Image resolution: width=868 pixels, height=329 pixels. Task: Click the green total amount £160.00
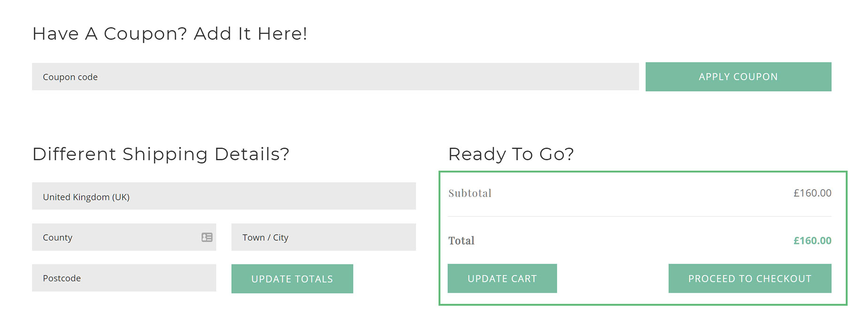tap(812, 240)
